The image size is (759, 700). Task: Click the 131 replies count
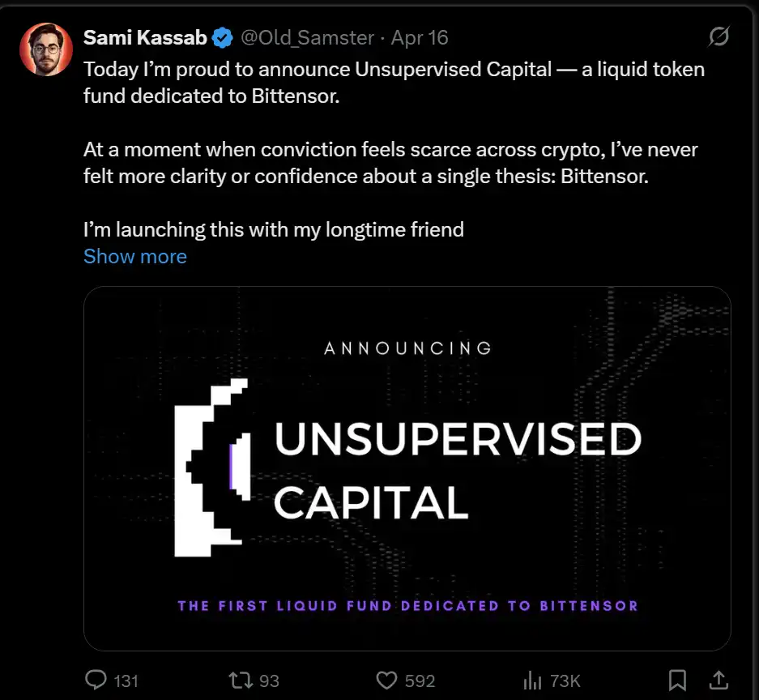(x=126, y=681)
